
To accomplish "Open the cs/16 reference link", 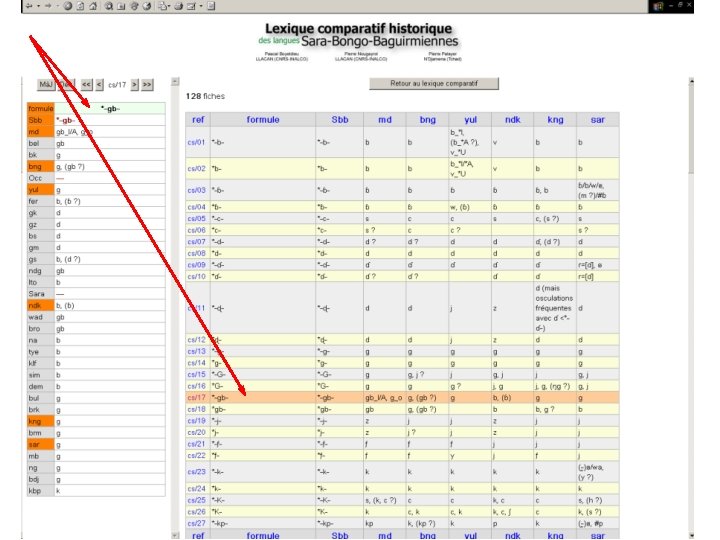I will point(196,386).
